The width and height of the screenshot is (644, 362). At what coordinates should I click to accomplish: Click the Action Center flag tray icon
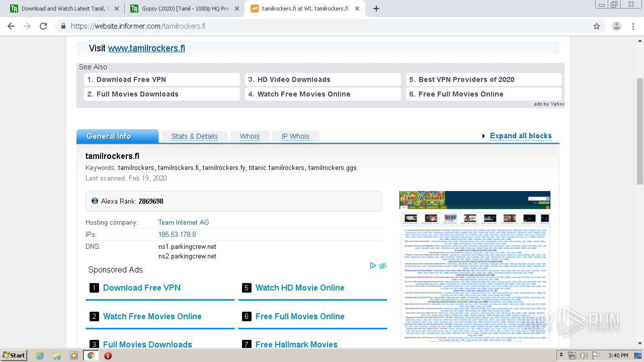(596, 355)
